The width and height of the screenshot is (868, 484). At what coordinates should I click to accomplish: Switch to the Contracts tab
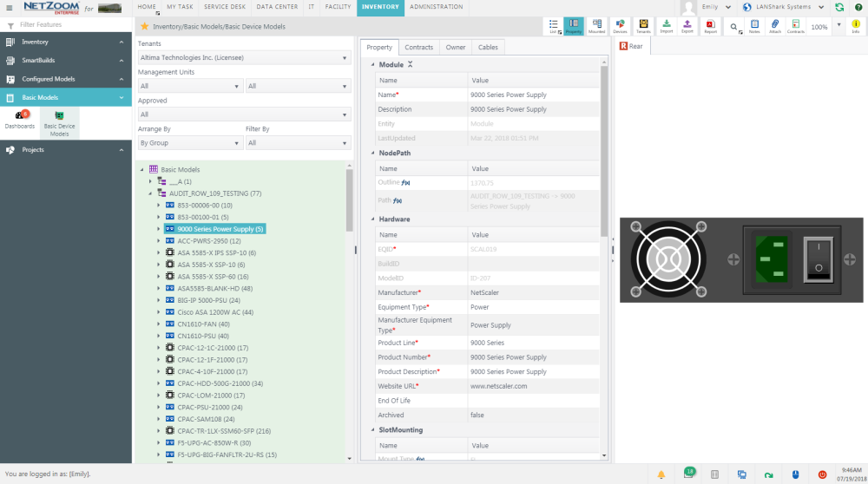pyautogui.click(x=418, y=48)
